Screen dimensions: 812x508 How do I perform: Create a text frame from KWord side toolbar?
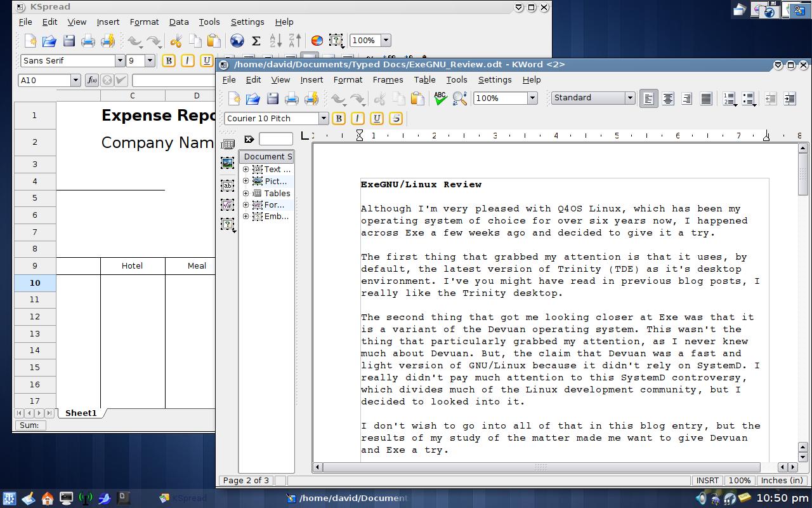228,185
